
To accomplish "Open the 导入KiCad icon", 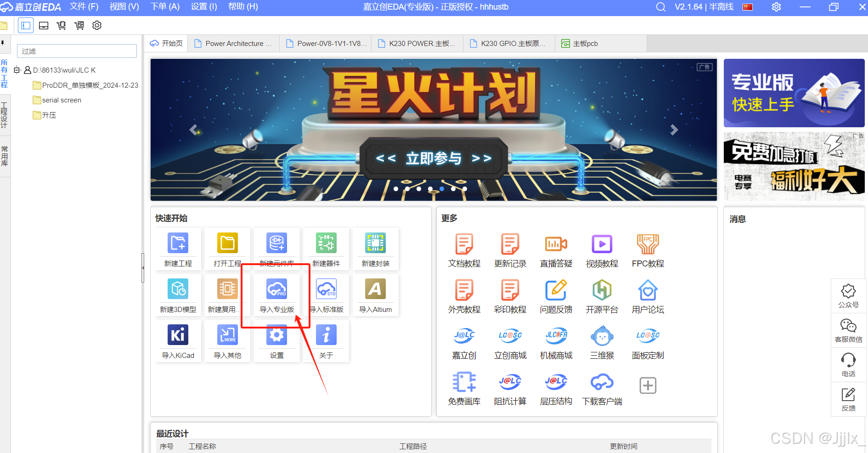I will (x=178, y=335).
